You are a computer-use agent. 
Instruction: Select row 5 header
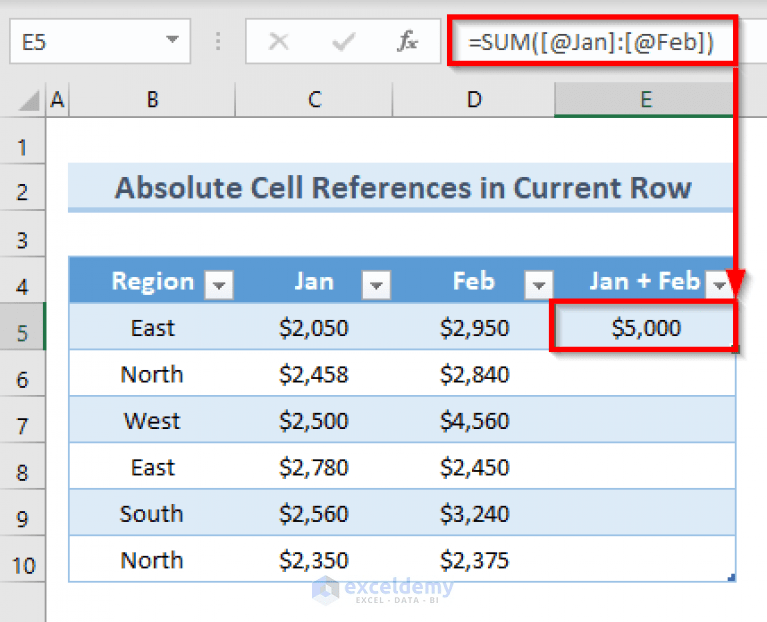tap(23, 326)
